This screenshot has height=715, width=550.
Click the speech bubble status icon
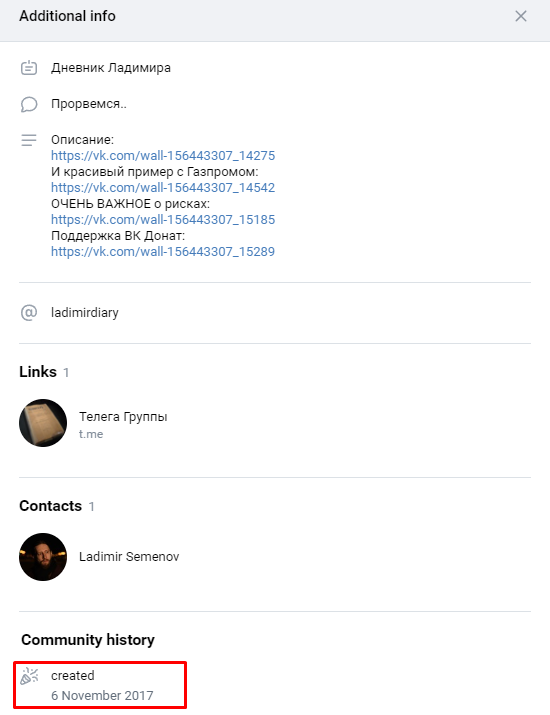pos(29,104)
